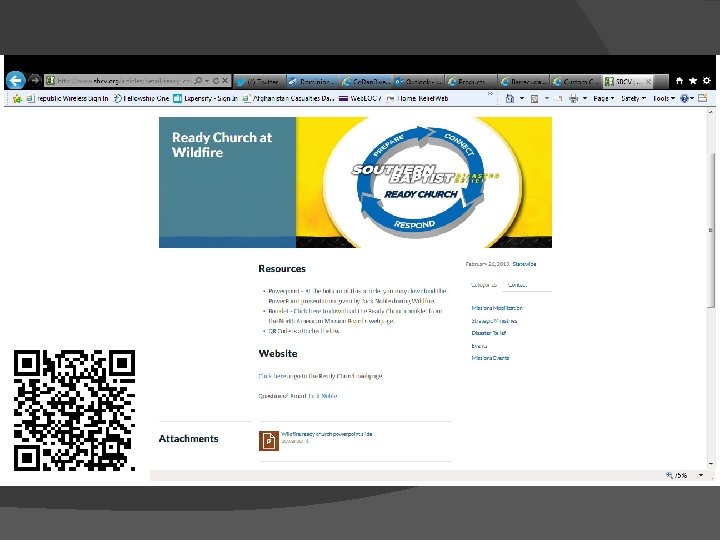This screenshot has height=540, width=720.
Task: Open the Fellowship One favorite
Action: pos(141,98)
